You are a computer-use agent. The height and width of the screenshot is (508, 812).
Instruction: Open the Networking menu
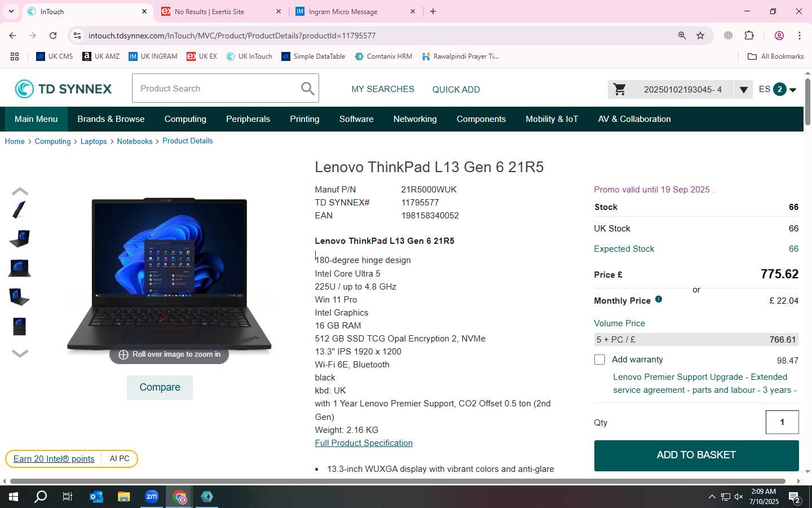click(x=415, y=119)
